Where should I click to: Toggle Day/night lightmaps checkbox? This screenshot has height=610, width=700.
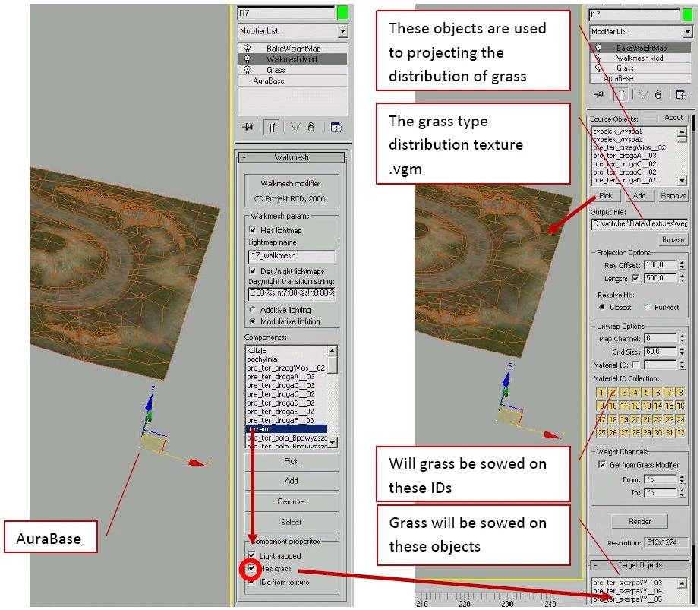[253, 270]
